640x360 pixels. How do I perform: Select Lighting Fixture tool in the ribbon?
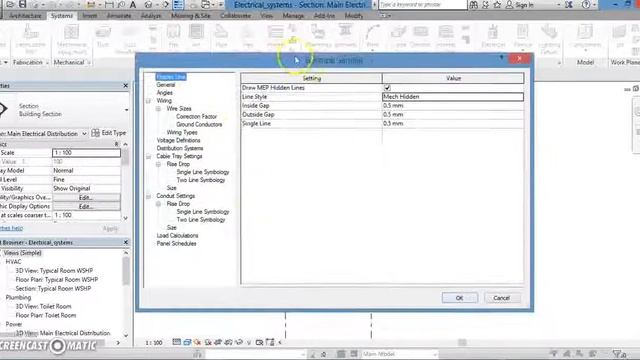(549, 39)
